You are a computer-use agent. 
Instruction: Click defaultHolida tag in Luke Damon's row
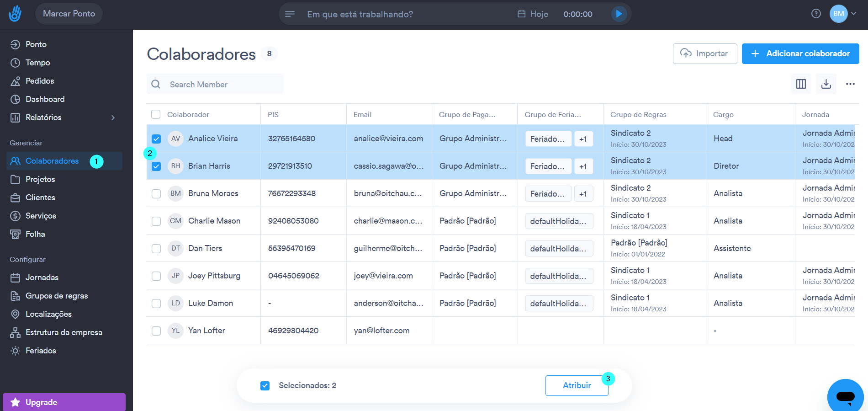pos(559,304)
